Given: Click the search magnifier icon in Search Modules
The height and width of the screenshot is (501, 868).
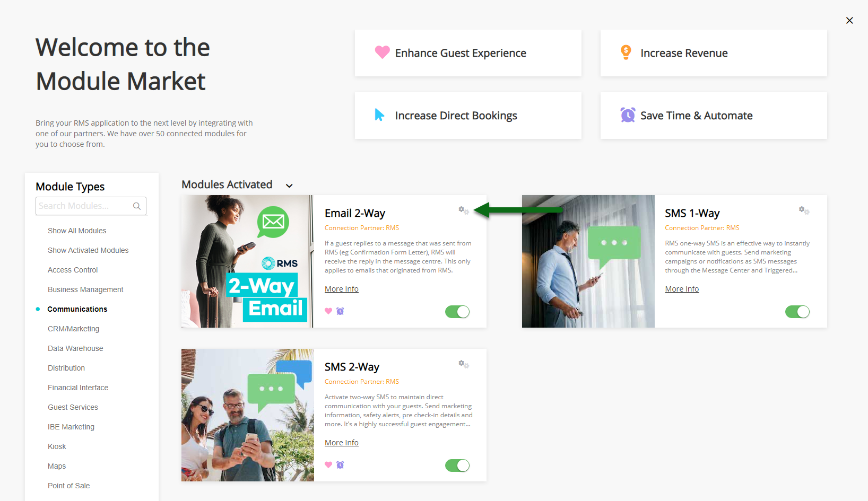Looking at the screenshot, I should point(137,206).
